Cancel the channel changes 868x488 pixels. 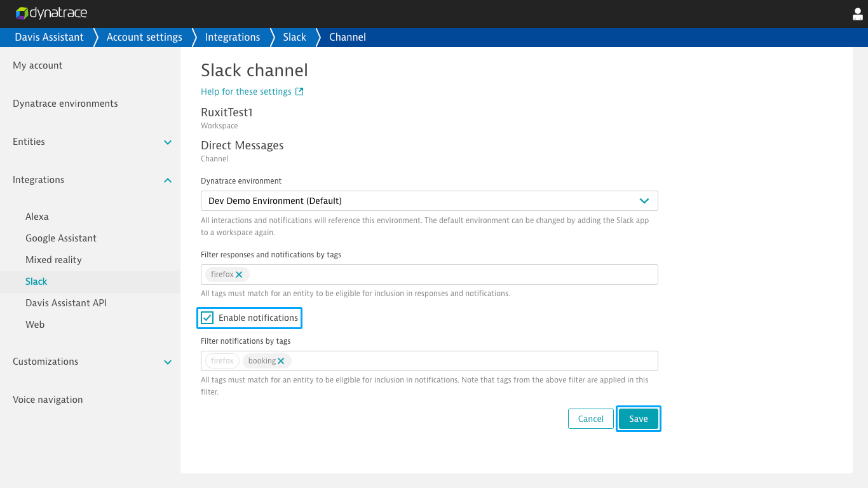tap(591, 419)
